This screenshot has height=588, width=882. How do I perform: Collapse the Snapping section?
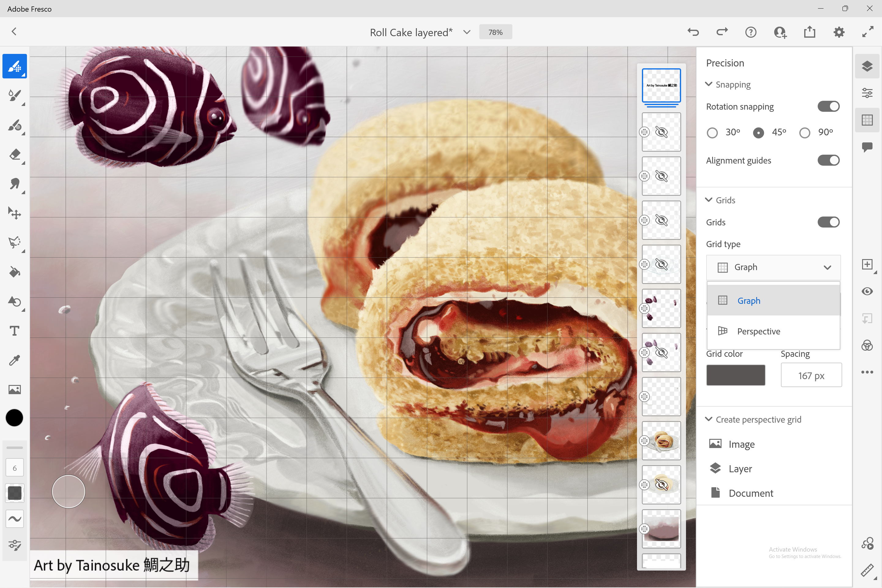click(708, 84)
